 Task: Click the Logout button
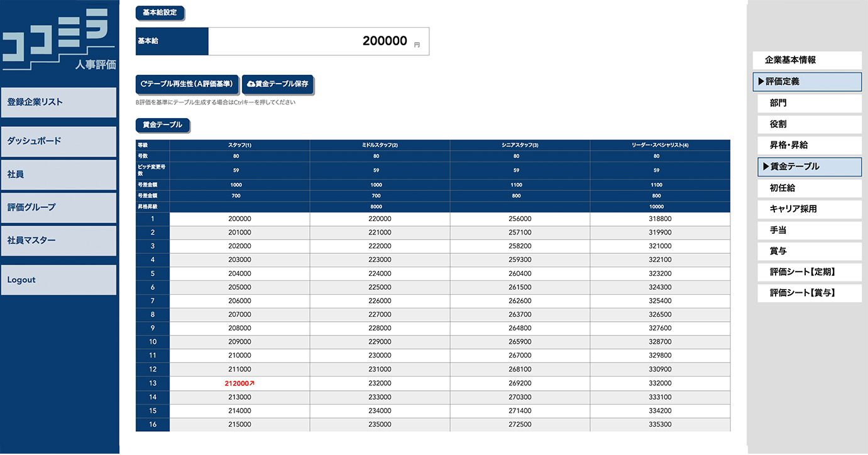[58, 280]
